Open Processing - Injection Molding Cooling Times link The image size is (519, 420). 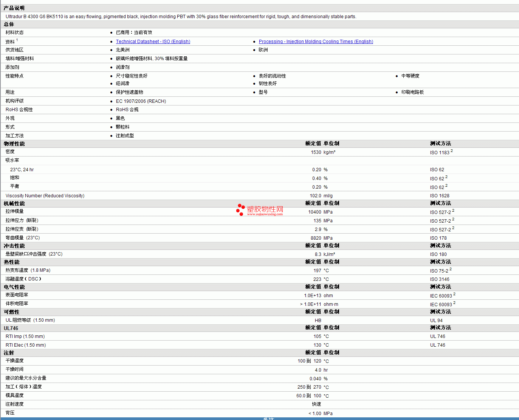pyautogui.click(x=316, y=42)
